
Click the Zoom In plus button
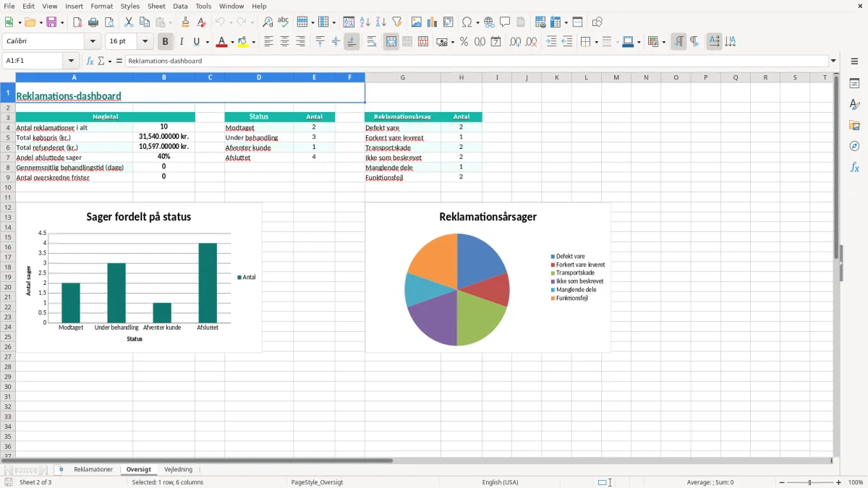(x=838, y=482)
